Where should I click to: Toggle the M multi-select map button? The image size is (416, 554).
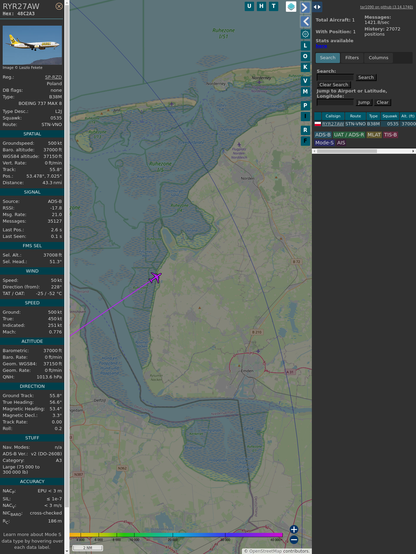(305, 92)
